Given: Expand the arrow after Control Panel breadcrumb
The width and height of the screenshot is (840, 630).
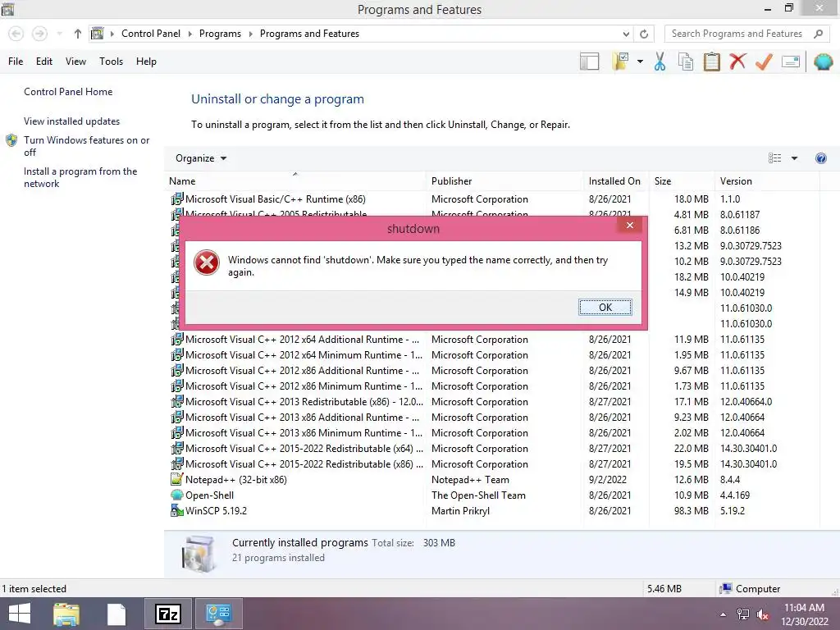Looking at the screenshot, I should [189, 34].
